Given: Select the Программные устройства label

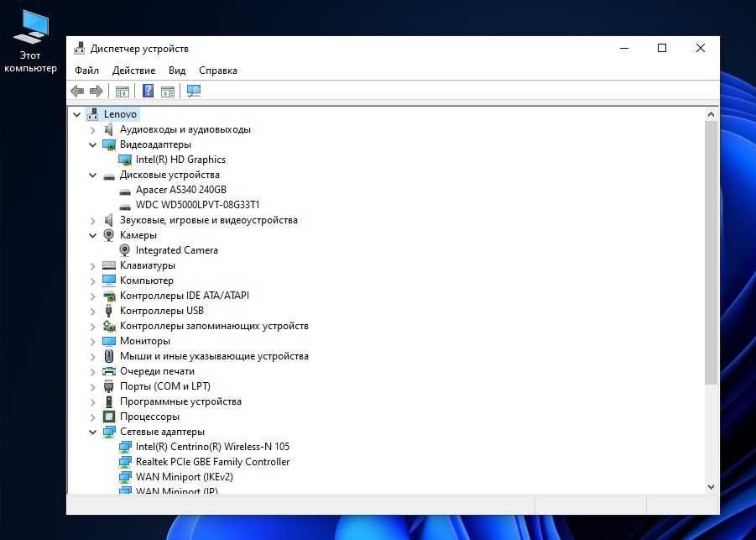Looking at the screenshot, I should point(180,401).
